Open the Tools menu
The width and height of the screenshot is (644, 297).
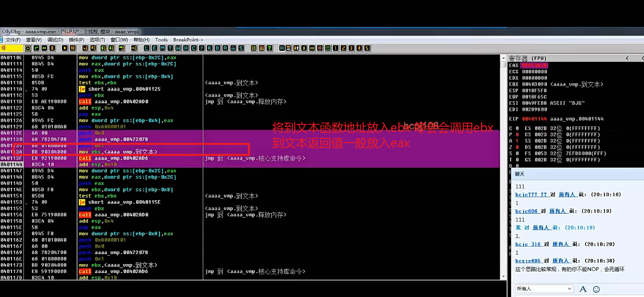click(x=161, y=40)
